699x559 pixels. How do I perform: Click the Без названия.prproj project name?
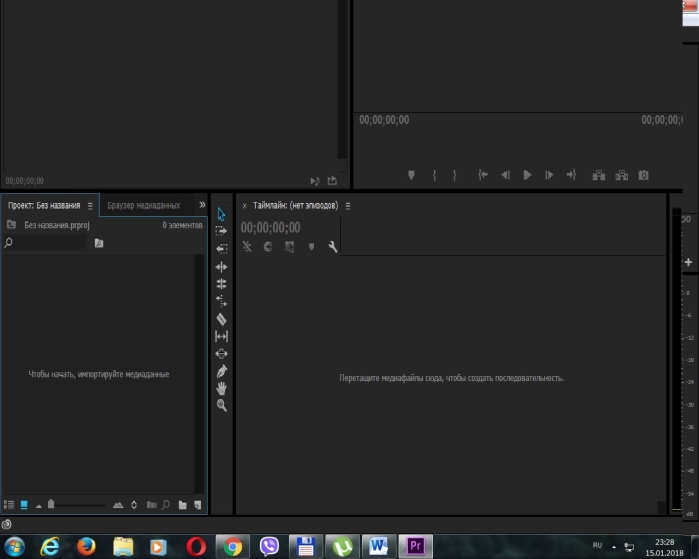(x=57, y=226)
